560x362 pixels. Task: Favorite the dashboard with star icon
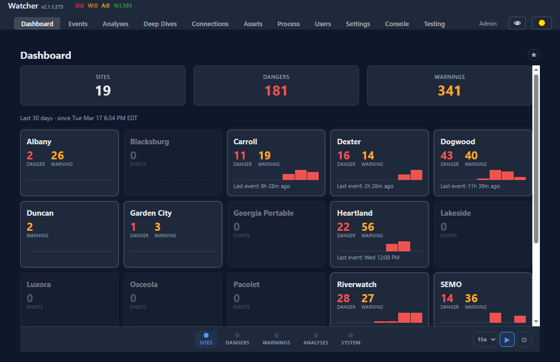click(534, 55)
